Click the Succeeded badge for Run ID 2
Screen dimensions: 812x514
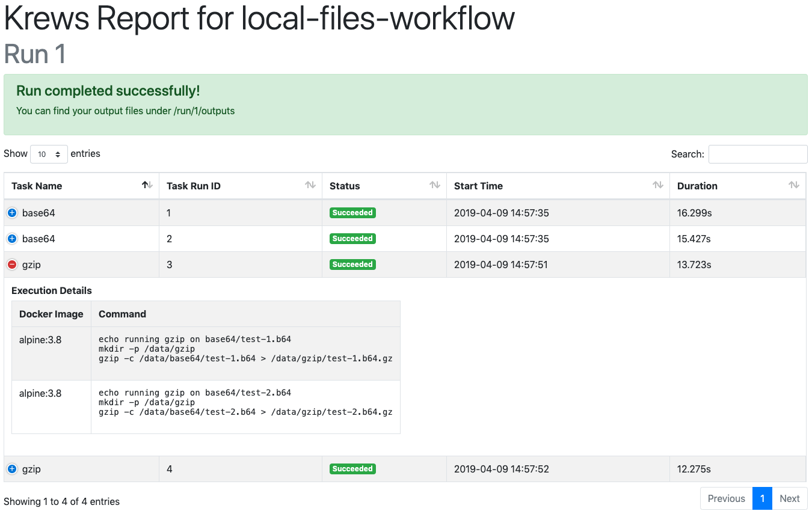click(352, 239)
